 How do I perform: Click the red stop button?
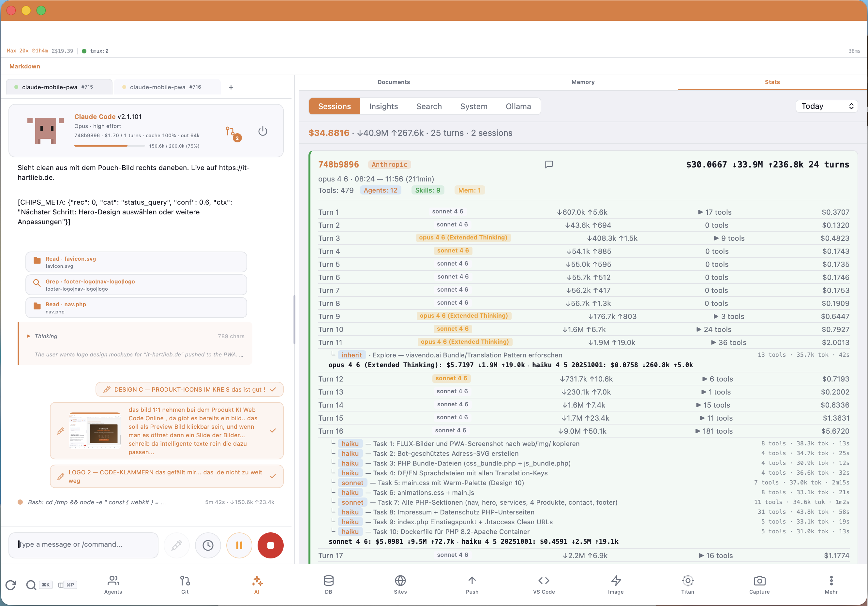[270, 545]
